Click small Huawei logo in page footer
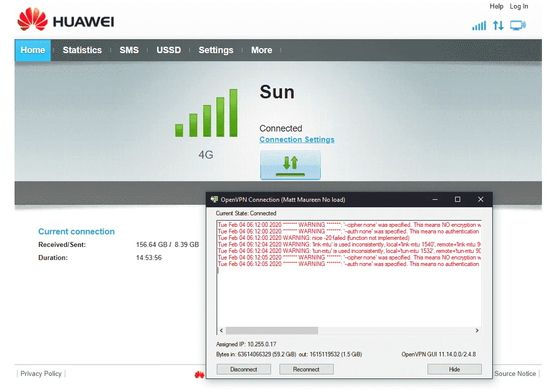This screenshot has width=552, height=392. coord(200,374)
